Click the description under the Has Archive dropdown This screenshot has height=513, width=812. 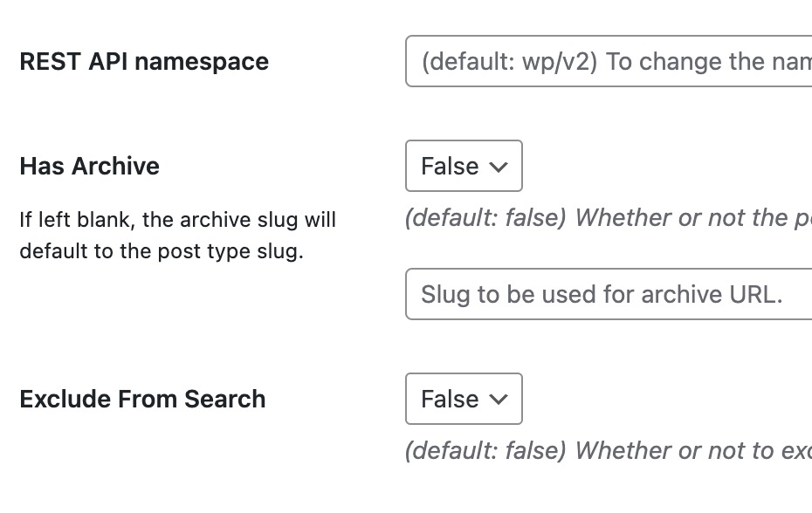coord(608,218)
